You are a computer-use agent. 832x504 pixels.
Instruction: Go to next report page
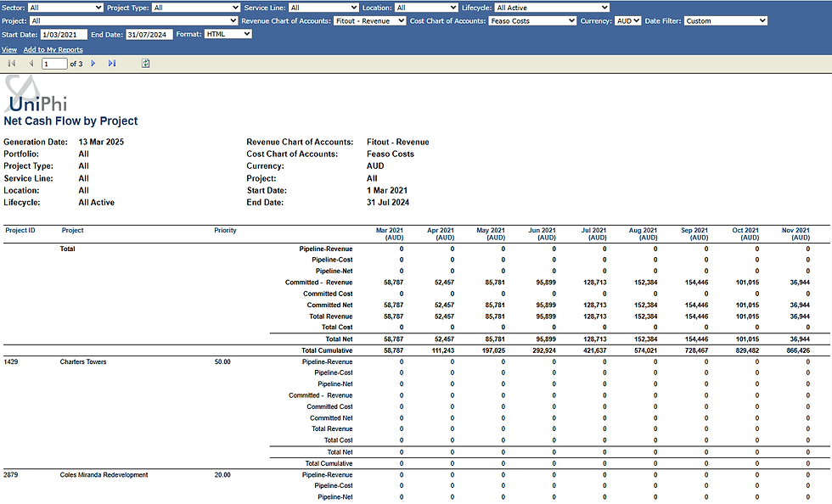(93, 64)
